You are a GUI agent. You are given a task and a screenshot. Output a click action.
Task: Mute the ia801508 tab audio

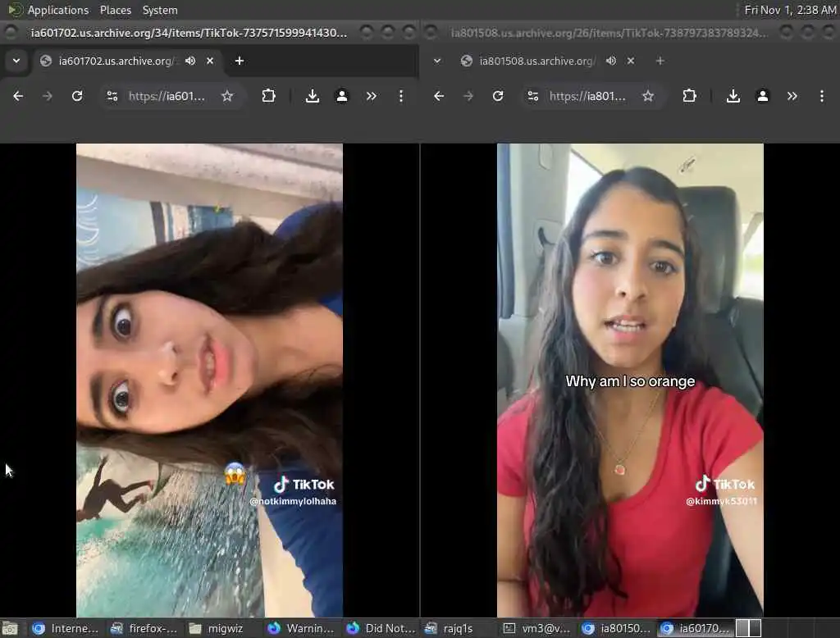(x=611, y=61)
